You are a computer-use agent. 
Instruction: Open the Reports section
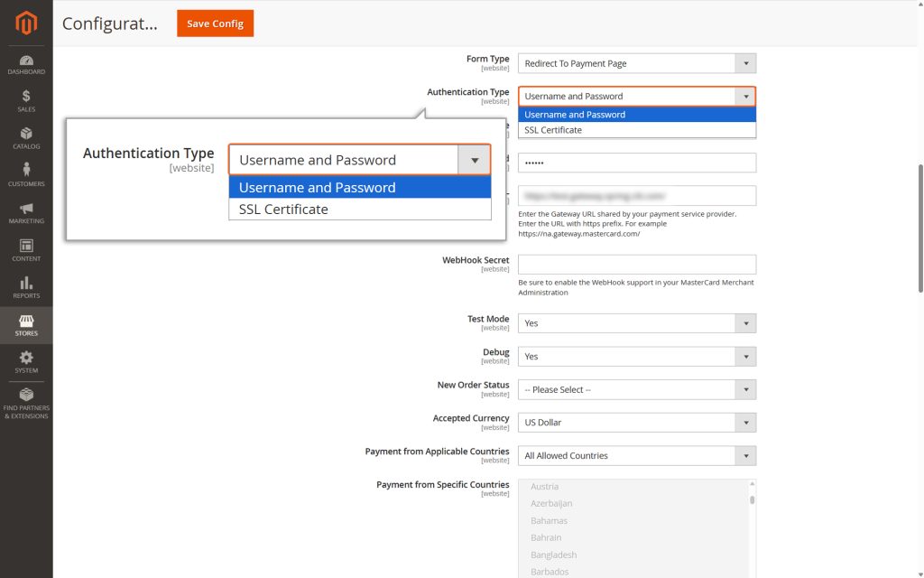click(26, 289)
